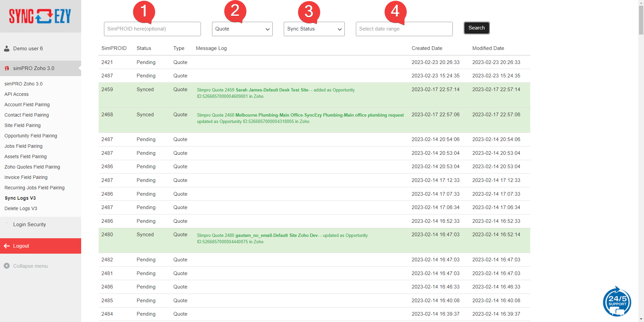
Task: Click the SimPROID column header
Action: [114, 48]
